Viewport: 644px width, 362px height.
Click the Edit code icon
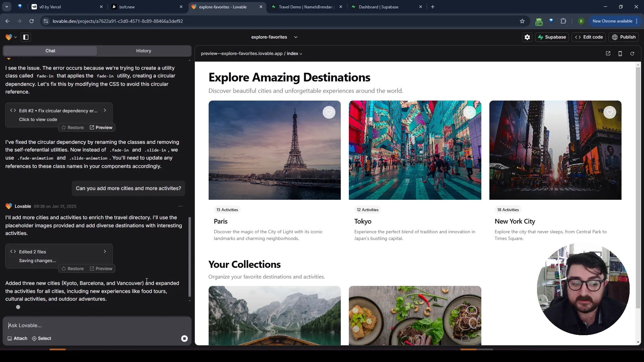[x=590, y=37]
